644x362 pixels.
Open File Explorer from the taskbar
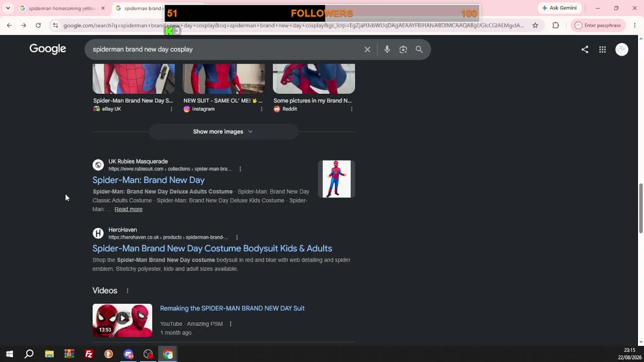coord(49,354)
